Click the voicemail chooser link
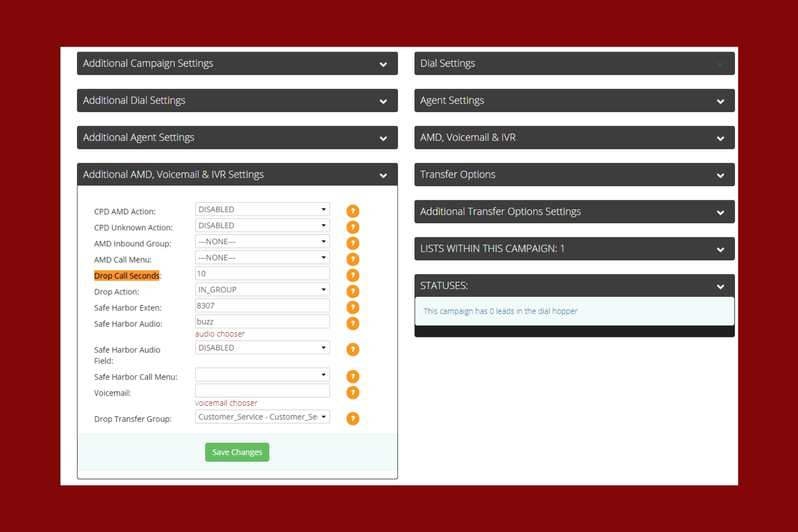 (226, 403)
